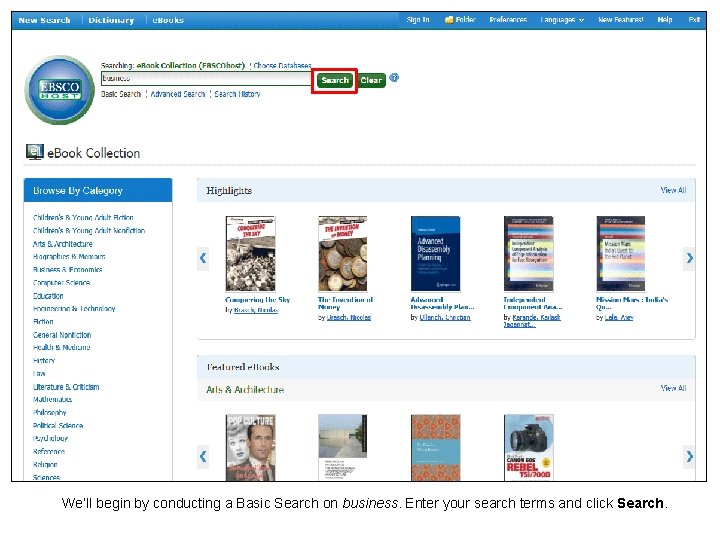Click into the search terms field
The height and width of the screenshot is (540, 720).
206,79
